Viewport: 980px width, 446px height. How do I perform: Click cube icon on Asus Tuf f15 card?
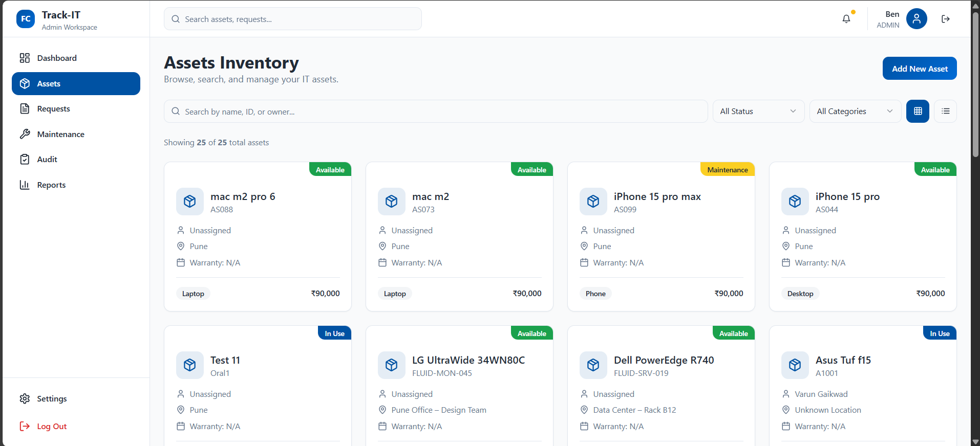point(795,365)
